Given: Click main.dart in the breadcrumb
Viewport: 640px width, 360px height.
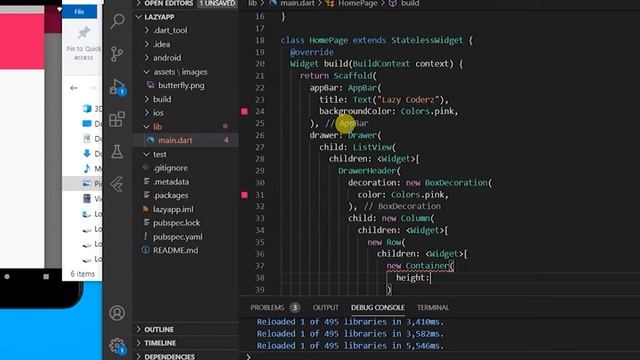Looking at the screenshot, I should [x=298, y=3].
